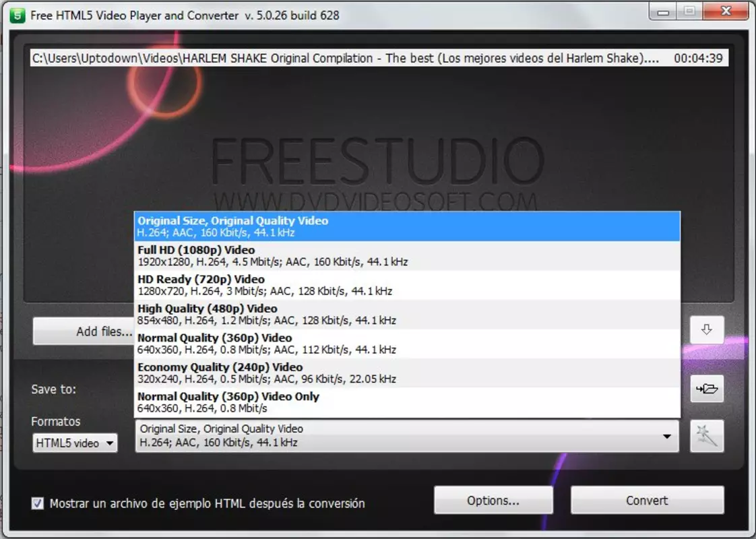Click the move-down arrow icon button
Viewport: 756px width, 539px height.
coord(707,329)
